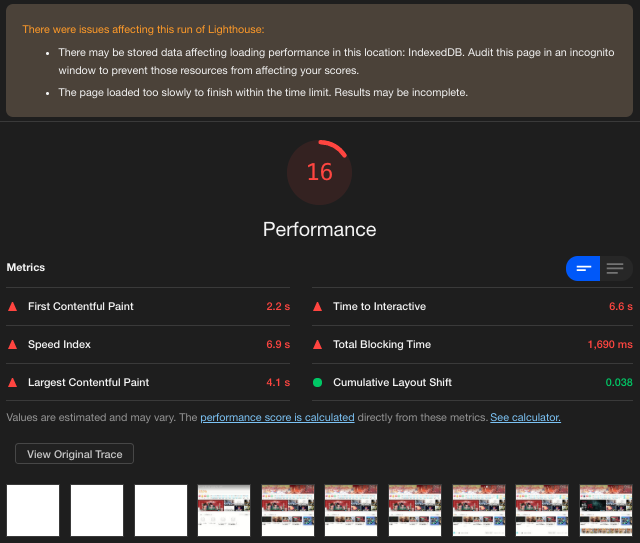Click the red triangle beside Speed Index

13,345
